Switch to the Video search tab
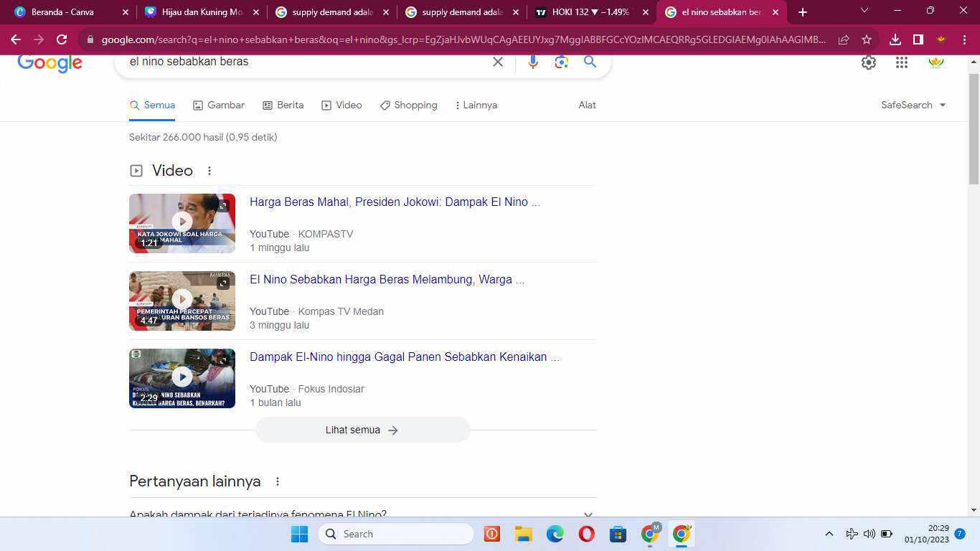 341,105
